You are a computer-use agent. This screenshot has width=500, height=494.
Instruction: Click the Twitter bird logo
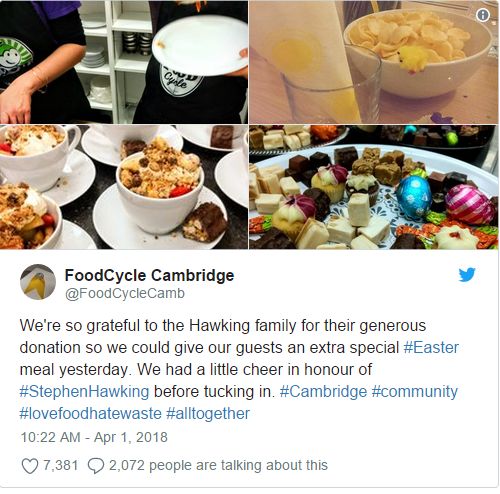(x=467, y=274)
